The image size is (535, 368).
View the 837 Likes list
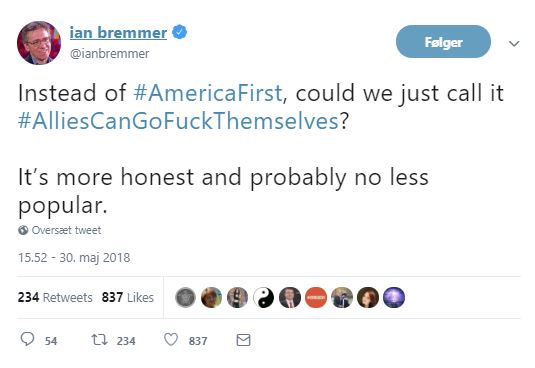coord(128,297)
